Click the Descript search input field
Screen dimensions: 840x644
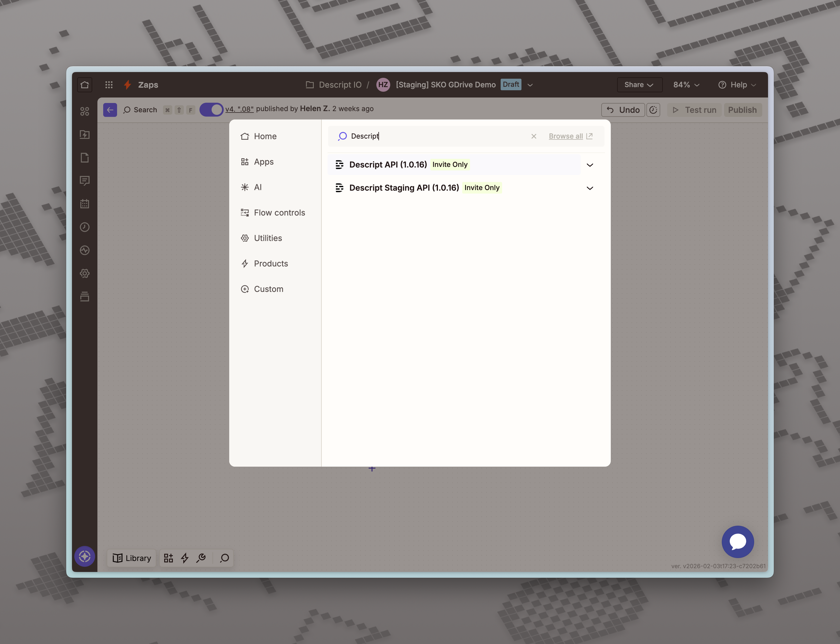[x=433, y=136]
